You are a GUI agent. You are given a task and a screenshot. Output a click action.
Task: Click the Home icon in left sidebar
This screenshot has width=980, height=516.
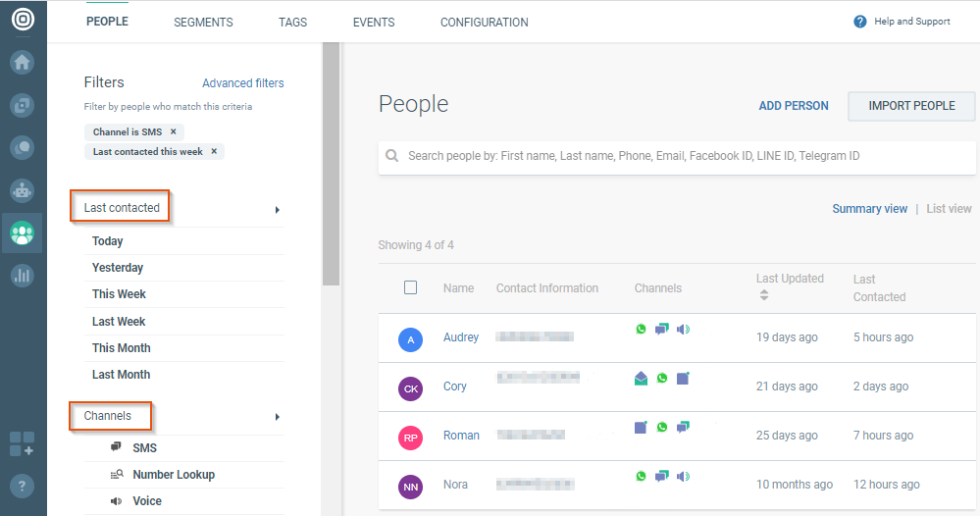click(23, 63)
